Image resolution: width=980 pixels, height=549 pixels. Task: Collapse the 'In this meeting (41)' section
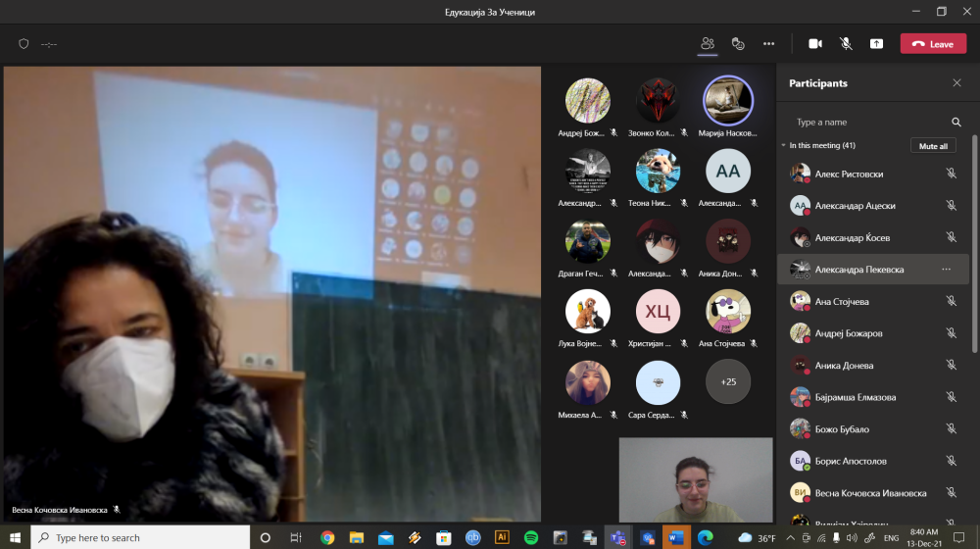pyautogui.click(x=784, y=146)
